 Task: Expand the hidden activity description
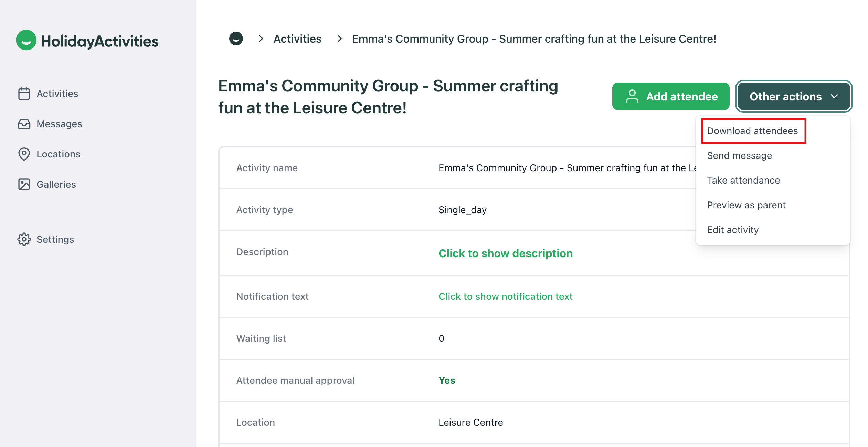click(x=505, y=253)
